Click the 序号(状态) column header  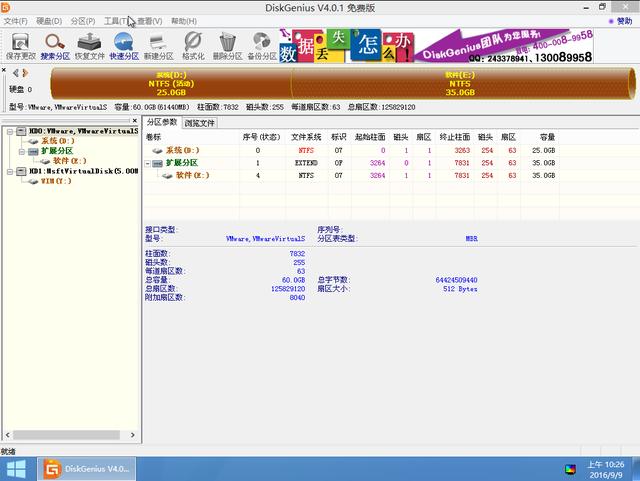[x=262, y=137]
